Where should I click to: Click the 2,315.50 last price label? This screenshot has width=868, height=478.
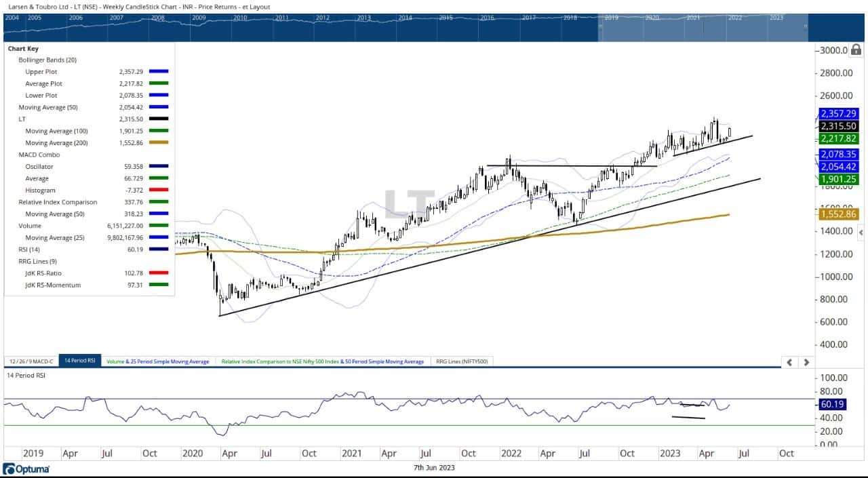839,126
